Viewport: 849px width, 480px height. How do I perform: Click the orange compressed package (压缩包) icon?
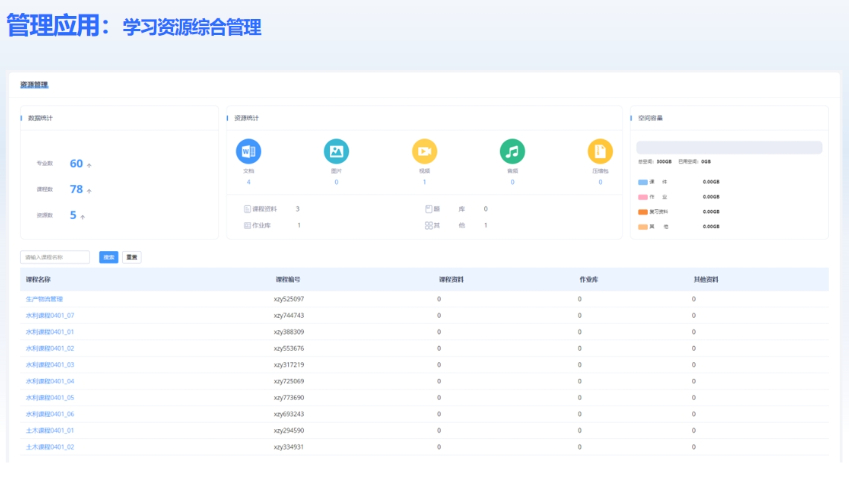click(600, 151)
